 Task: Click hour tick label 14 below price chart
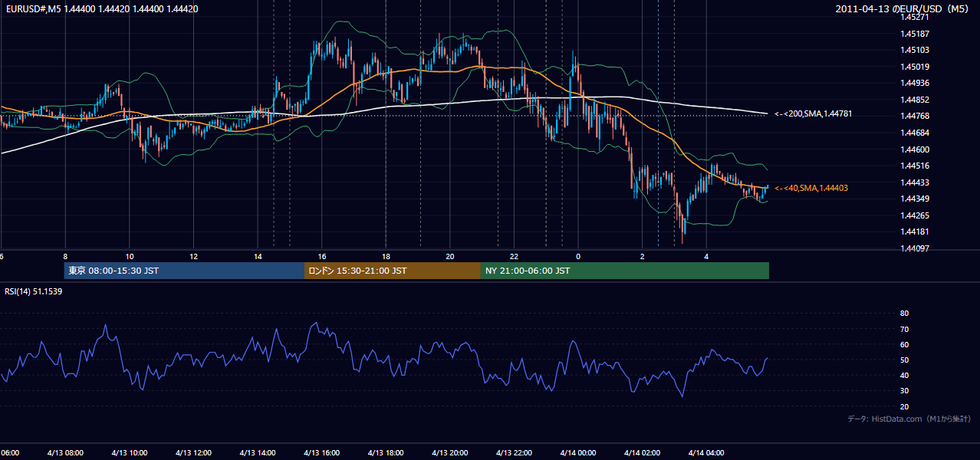tap(258, 256)
